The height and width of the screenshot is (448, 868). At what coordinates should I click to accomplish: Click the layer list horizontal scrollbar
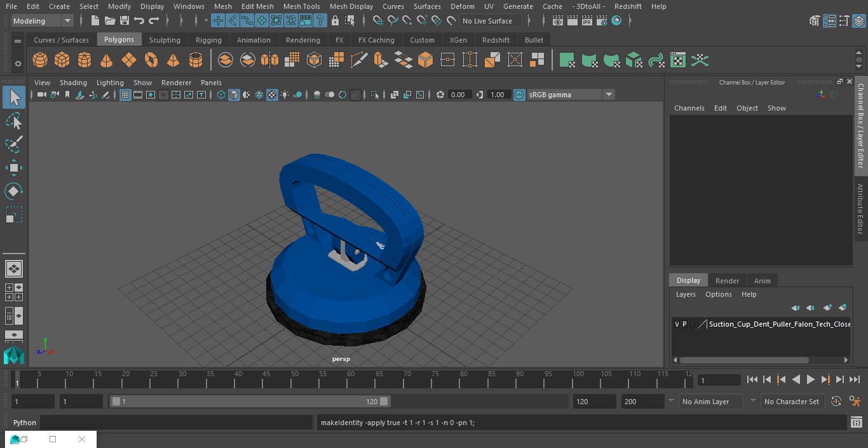click(745, 360)
